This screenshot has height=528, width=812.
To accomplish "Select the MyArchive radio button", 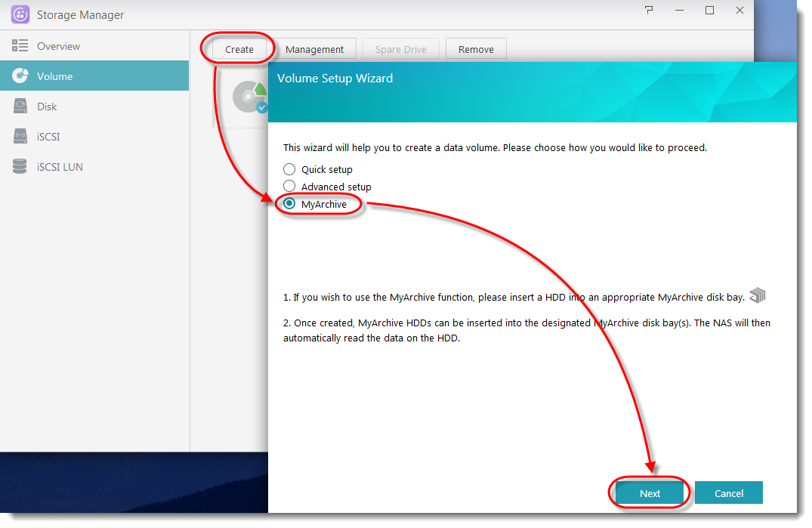I will point(289,204).
